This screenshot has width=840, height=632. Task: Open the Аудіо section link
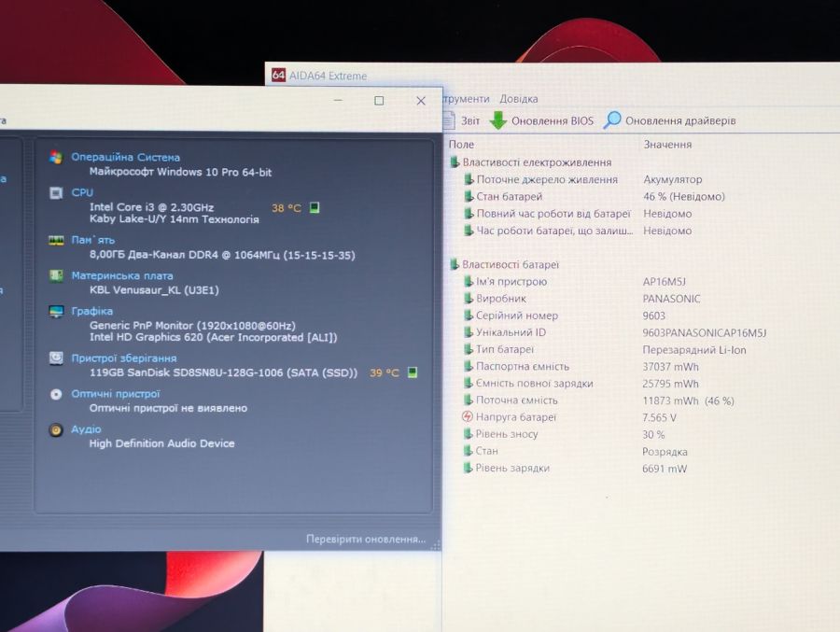tap(86, 429)
